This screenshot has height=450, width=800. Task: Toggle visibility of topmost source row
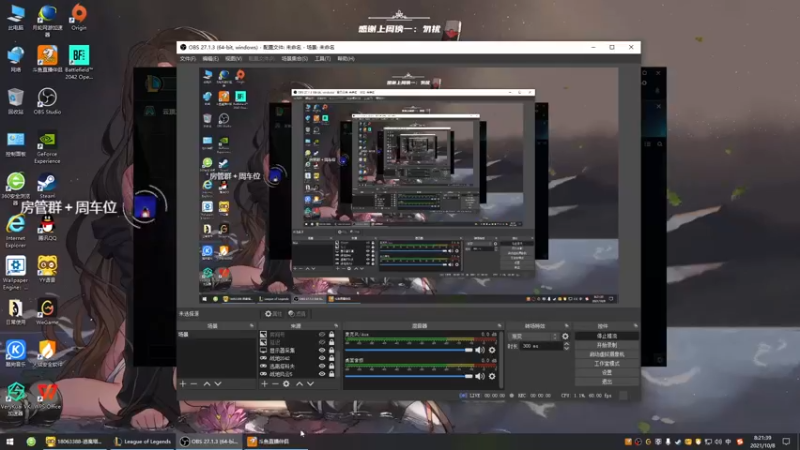coord(322,335)
